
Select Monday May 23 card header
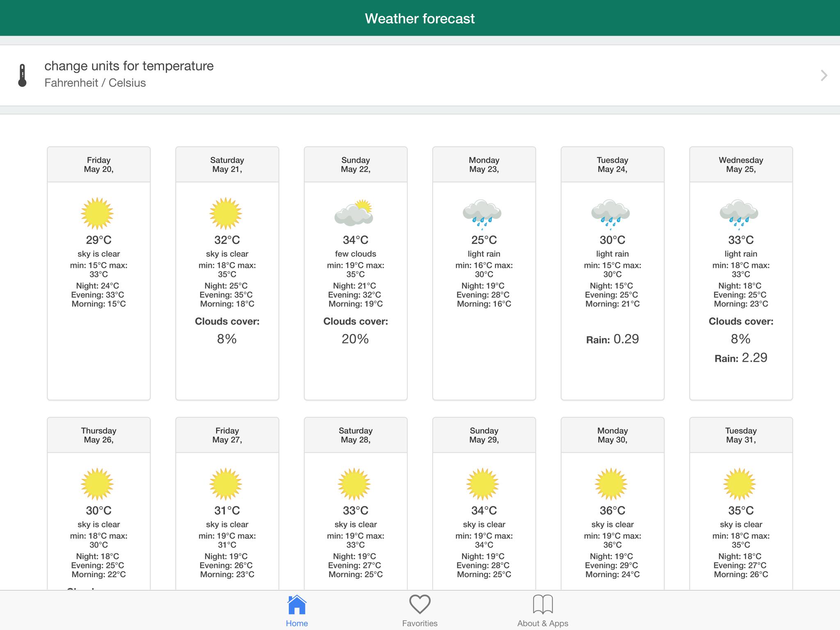tap(484, 164)
